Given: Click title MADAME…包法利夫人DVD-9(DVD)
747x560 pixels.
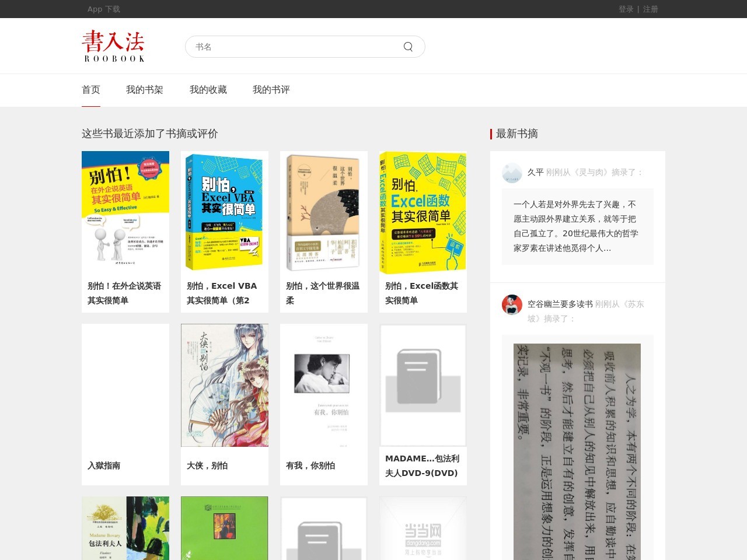Looking at the screenshot, I should 423,466.
